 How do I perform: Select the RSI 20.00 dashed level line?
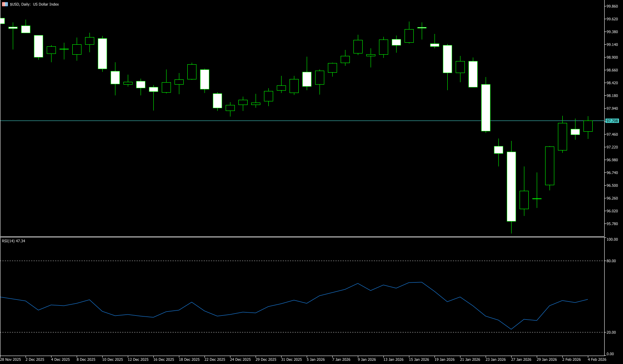(280, 332)
